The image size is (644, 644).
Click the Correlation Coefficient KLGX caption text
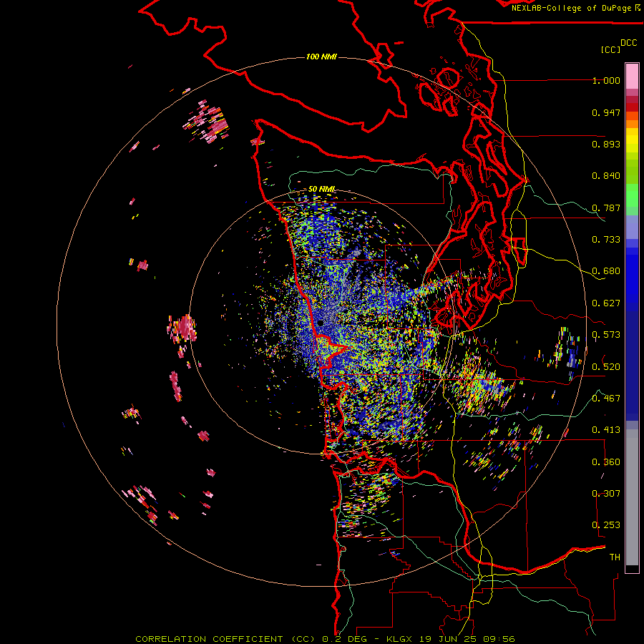[325, 639]
